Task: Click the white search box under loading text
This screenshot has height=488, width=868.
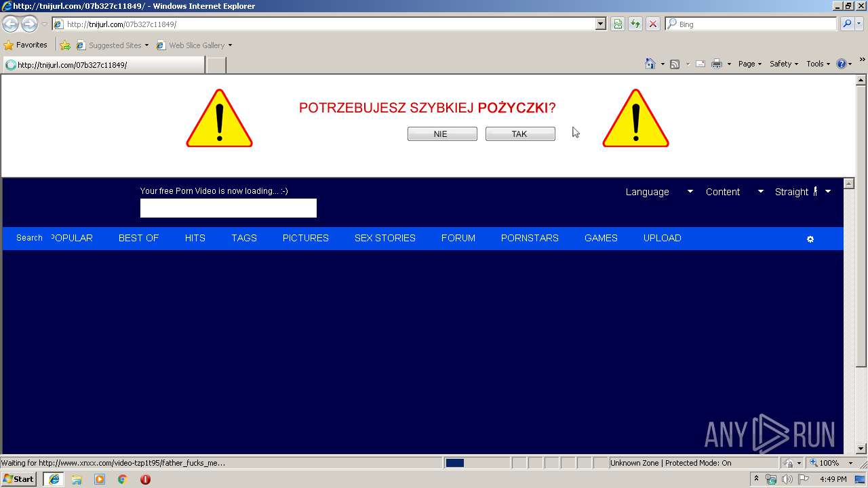Action: (x=229, y=208)
